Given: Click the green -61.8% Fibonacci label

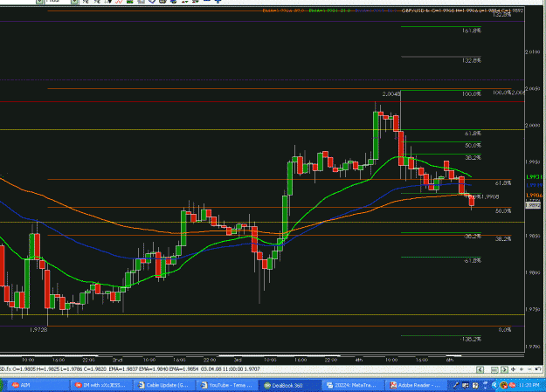Looking at the screenshot, I should pyautogui.click(x=472, y=260).
